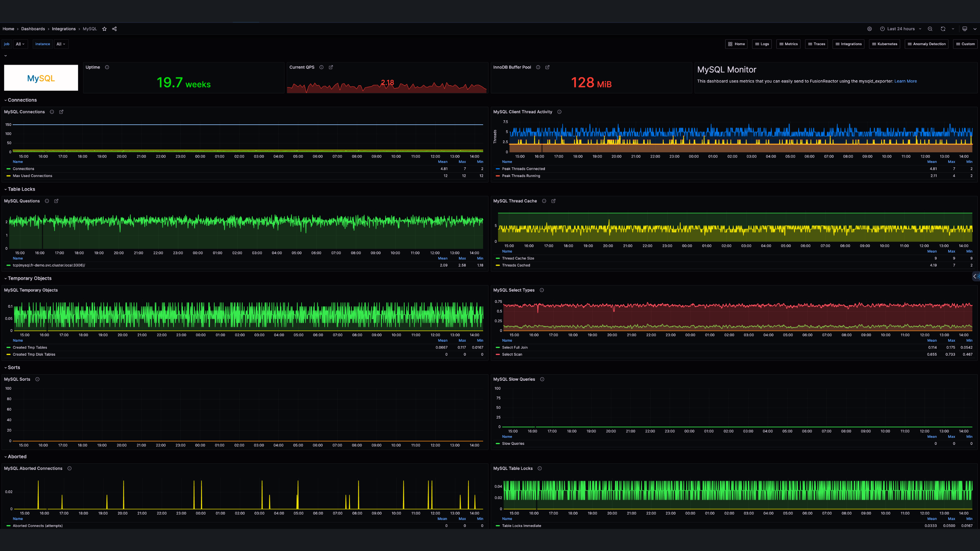This screenshot has height=551, width=980.
Task: Click the side panel chevron at right edge
Action: click(975, 276)
